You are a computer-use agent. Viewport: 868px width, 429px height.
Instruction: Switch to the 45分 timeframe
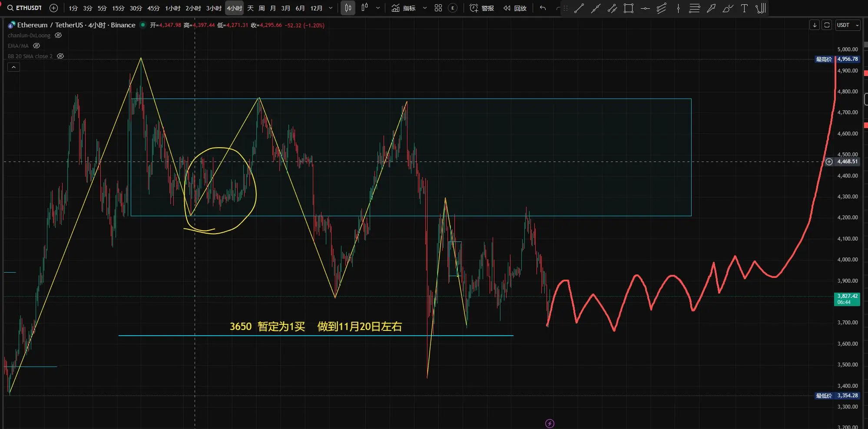coord(153,8)
